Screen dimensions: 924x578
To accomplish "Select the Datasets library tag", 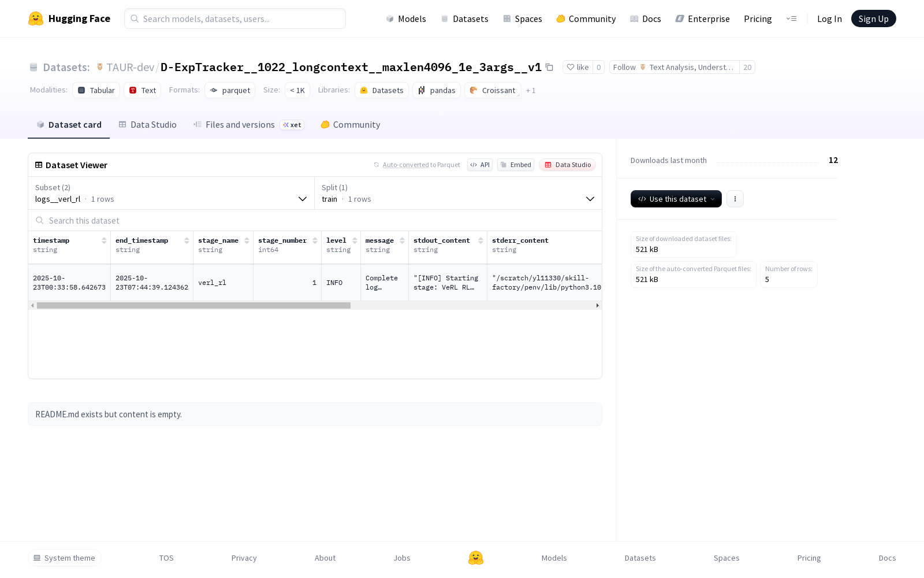I will click(x=382, y=90).
